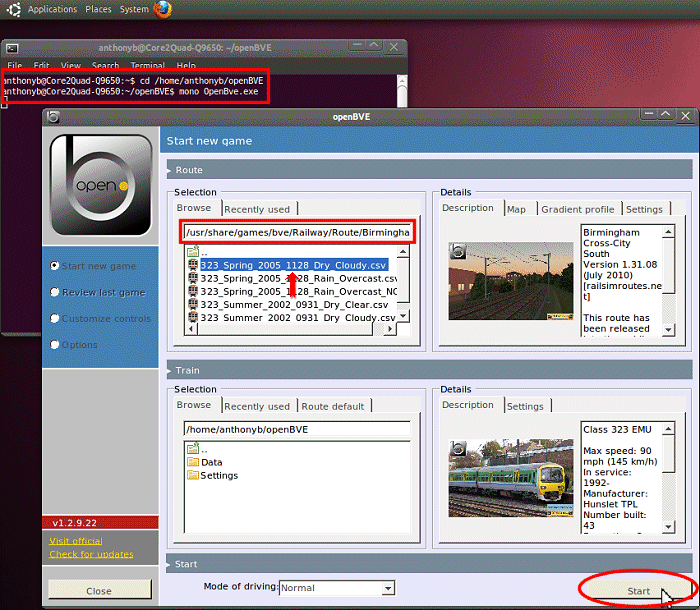Select Customize controls radio button
The width and height of the screenshot is (700, 610).
coord(54,318)
